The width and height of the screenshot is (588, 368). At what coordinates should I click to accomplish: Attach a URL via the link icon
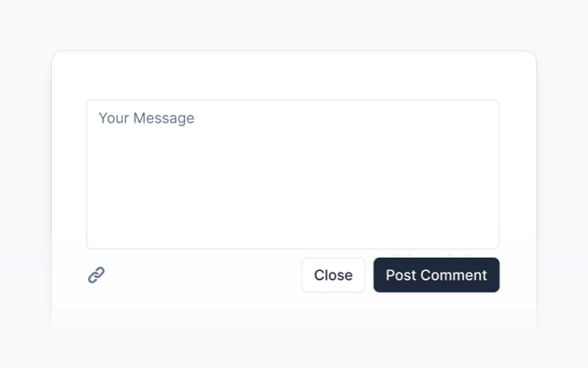(96, 275)
